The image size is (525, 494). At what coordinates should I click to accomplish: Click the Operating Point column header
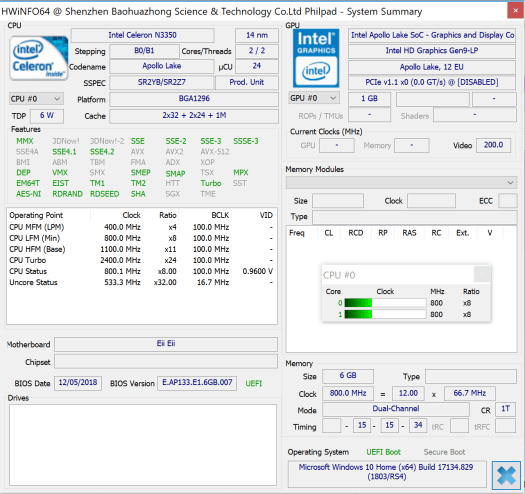coord(49,215)
